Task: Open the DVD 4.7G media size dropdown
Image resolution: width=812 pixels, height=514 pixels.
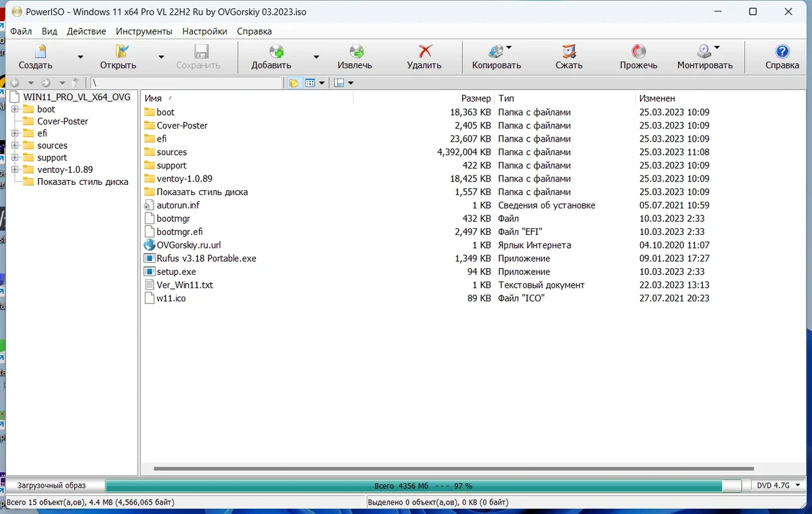Action: [779, 486]
